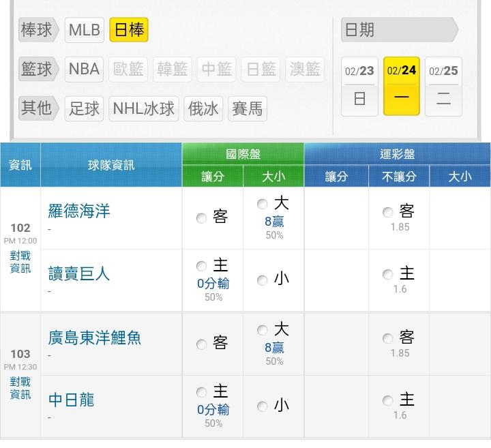Open the 賽馬 category
Screen dimensions: 491x448
(247, 108)
